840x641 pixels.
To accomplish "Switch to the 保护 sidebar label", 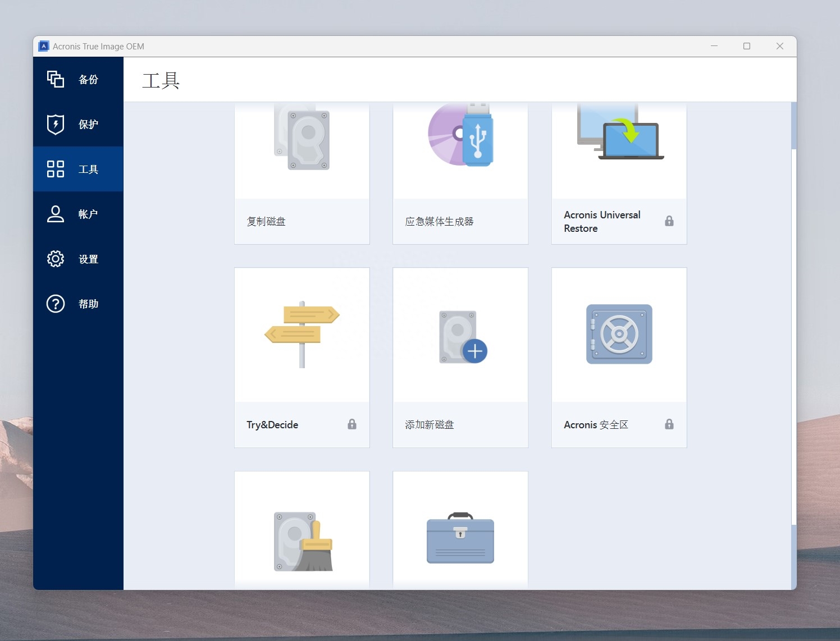I will (x=88, y=125).
